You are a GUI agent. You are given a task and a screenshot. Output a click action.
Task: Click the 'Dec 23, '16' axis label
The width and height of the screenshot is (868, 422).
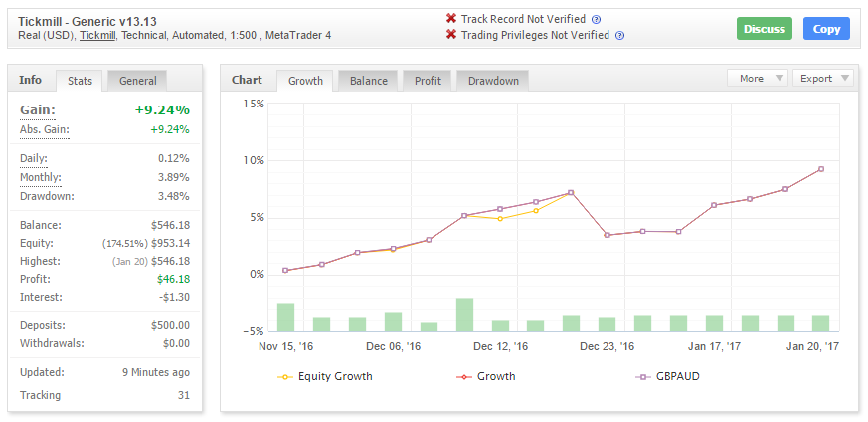608,347
